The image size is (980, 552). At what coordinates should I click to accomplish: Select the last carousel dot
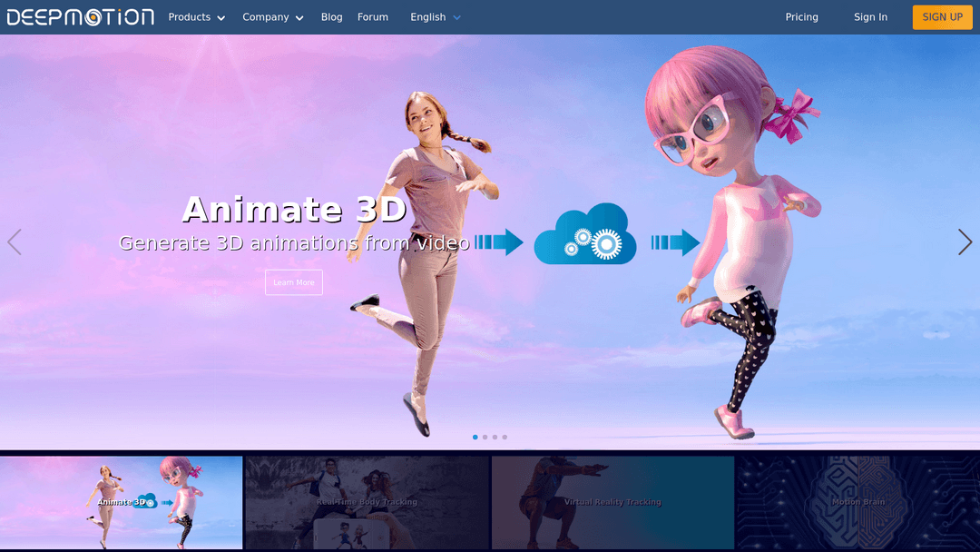click(505, 437)
